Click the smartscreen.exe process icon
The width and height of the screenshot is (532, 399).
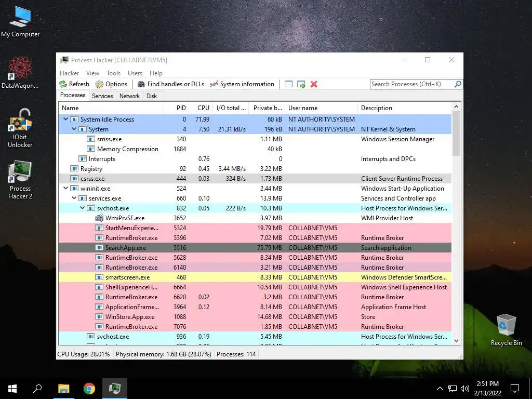click(99, 277)
